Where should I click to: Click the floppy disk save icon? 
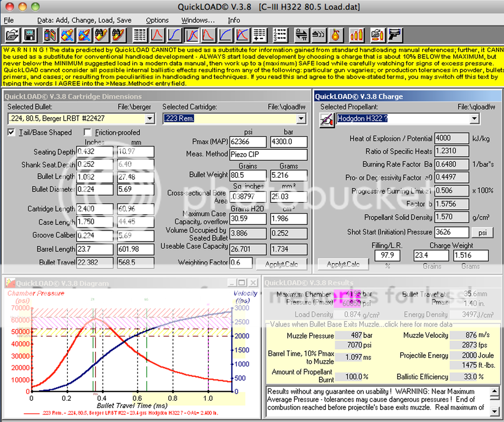tap(30, 35)
